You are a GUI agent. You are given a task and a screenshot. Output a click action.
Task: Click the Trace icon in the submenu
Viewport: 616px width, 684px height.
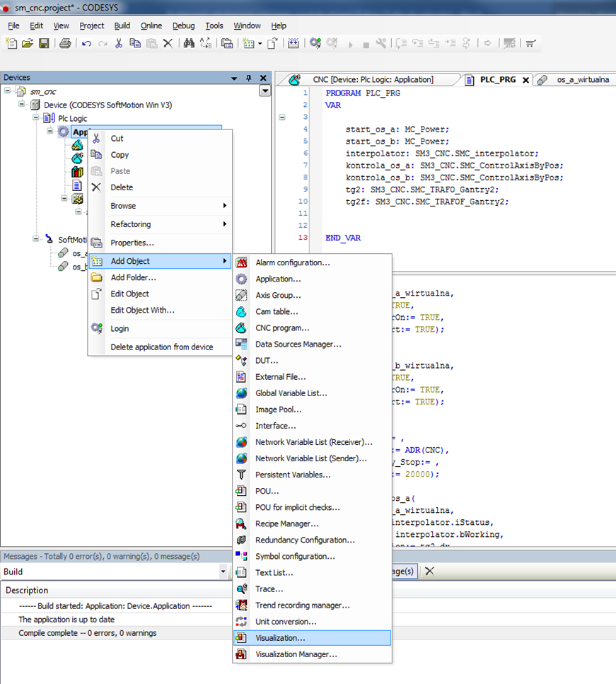241,589
